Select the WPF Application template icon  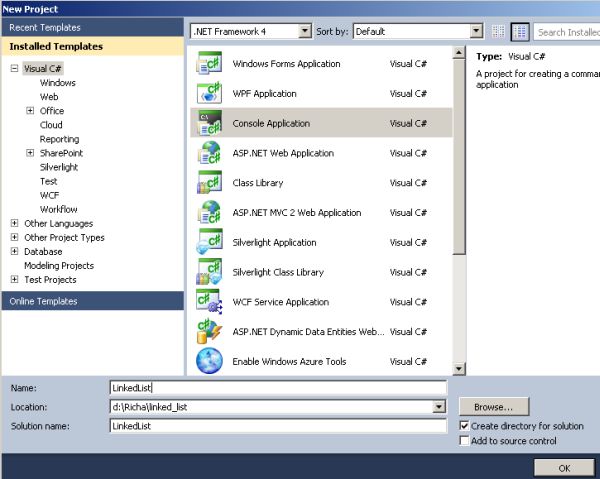click(209, 93)
